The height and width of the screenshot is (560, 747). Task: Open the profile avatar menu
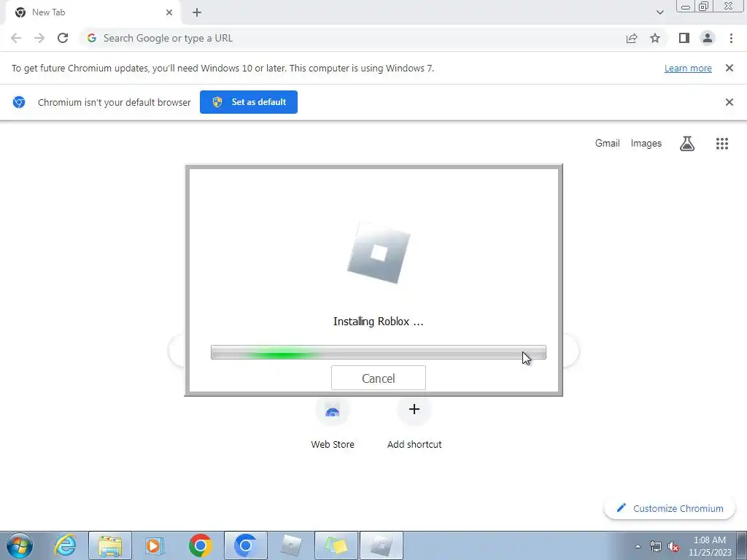click(x=708, y=38)
